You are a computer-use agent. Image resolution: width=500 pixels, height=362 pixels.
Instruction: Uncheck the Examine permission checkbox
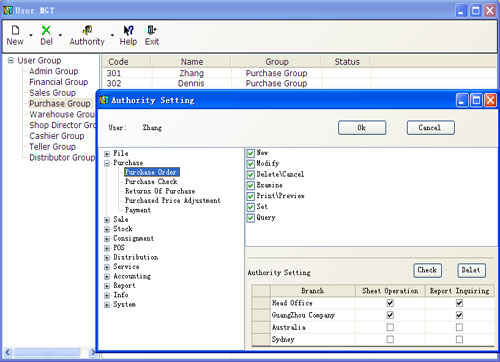pos(251,185)
